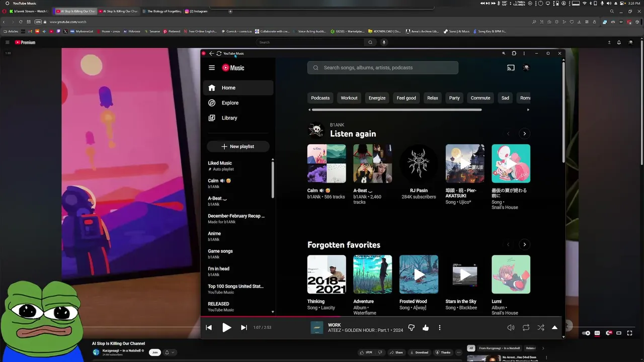Image resolution: width=644 pixels, height=362 pixels.
Task: Open the cast to device icon
Action: click(511, 68)
